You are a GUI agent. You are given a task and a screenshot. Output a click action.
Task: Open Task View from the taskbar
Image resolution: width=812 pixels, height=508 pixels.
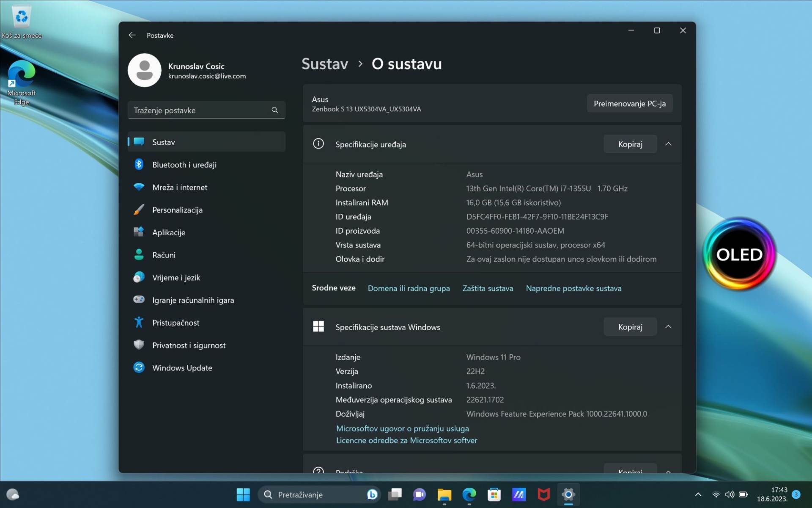click(395, 494)
